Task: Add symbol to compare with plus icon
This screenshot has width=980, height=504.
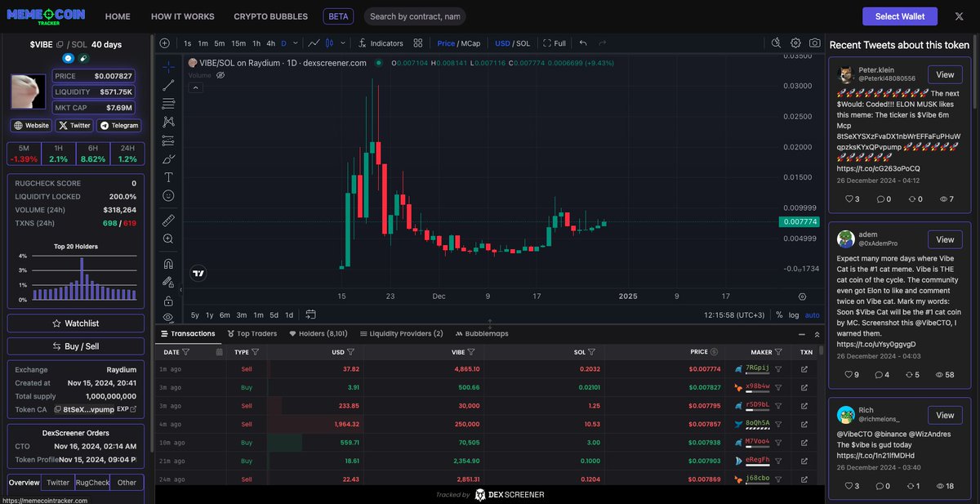Action: (x=165, y=43)
